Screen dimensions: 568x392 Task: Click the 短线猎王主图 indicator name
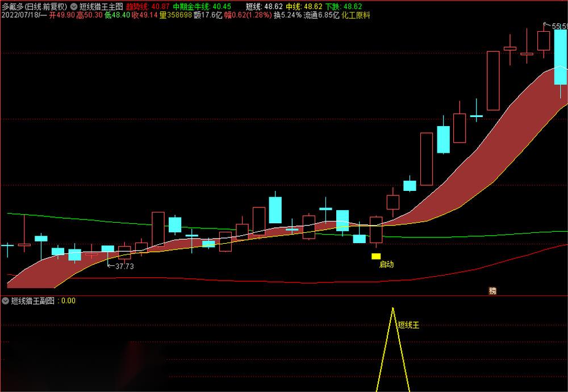[x=101, y=6]
